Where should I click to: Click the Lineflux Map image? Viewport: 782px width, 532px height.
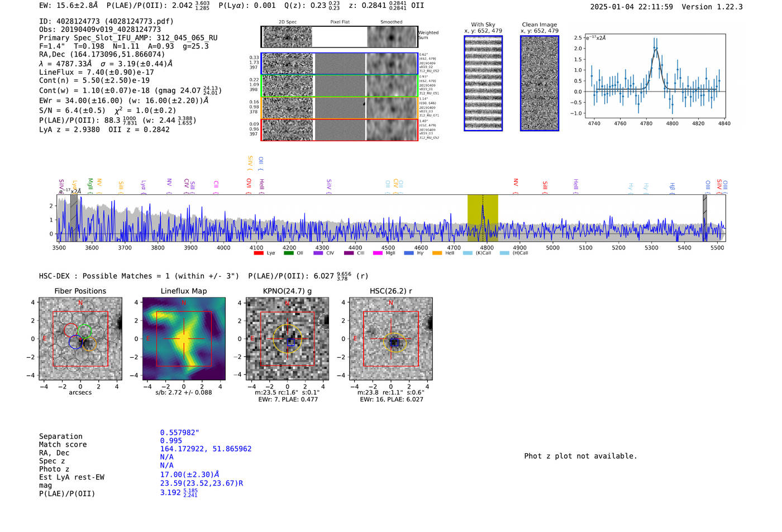[184, 339]
